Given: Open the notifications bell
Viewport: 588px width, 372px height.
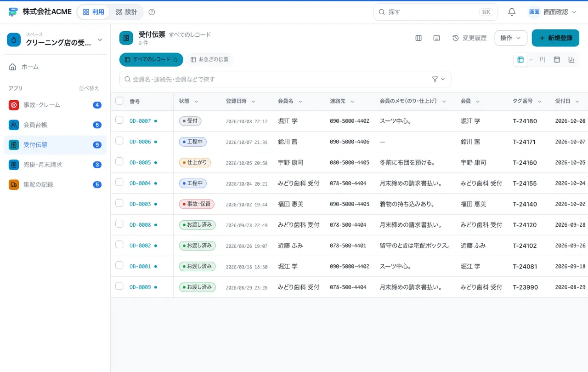Looking at the screenshot, I should click(x=512, y=12).
